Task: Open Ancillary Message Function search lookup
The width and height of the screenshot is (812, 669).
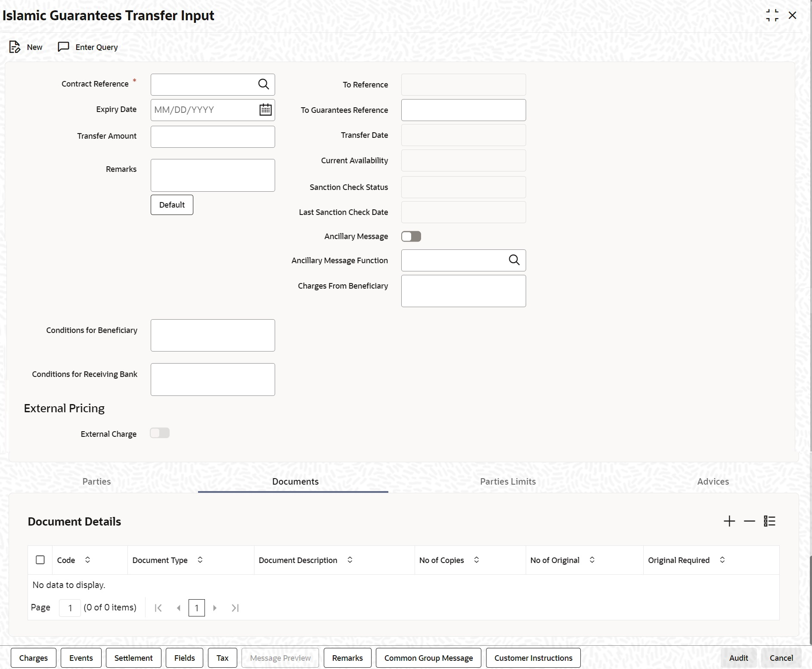Action: click(514, 260)
